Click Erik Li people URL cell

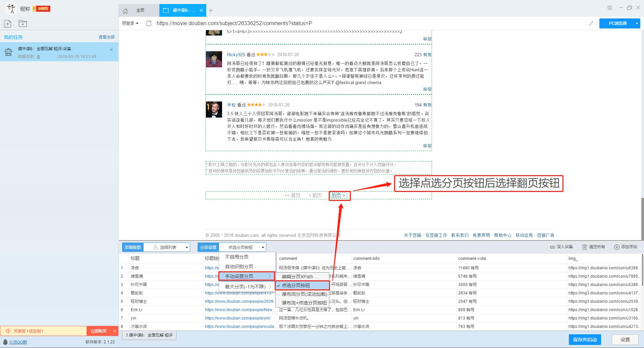[240, 309]
